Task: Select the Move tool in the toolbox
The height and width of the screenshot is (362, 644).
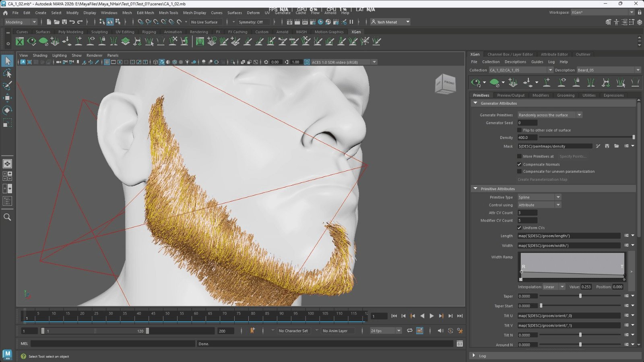Action: pyautogui.click(x=7, y=98)
